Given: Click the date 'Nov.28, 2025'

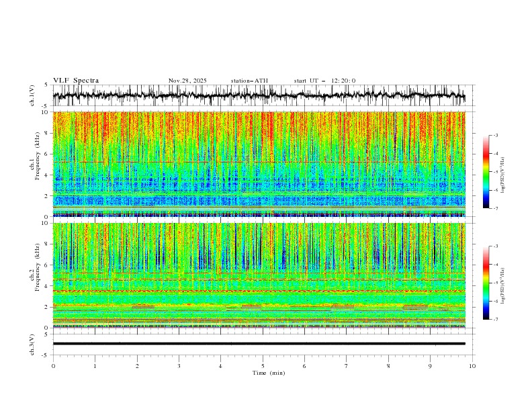Looking at the screenshot, I should [x=187, y=81].
